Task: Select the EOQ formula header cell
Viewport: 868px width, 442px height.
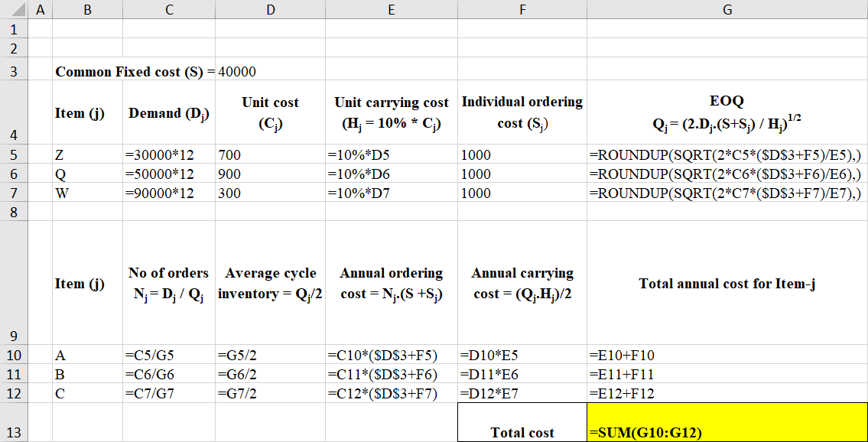Action: click(x=727, y=112)
